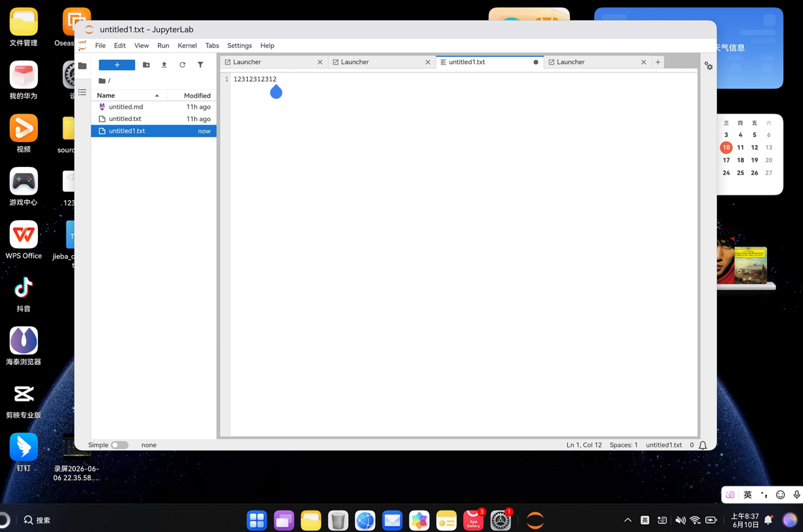
Task: Click Spaces: 1 indentation setting
Action: (623, 445)
